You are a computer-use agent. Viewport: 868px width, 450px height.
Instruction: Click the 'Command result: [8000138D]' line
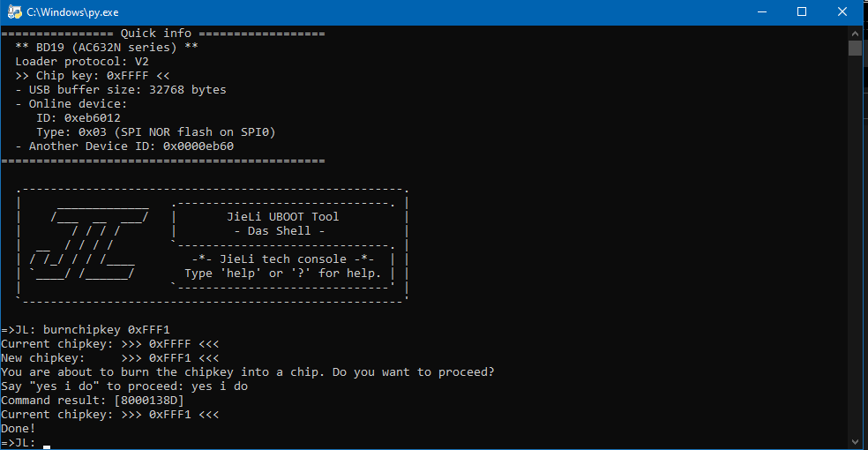pos(93,401)
